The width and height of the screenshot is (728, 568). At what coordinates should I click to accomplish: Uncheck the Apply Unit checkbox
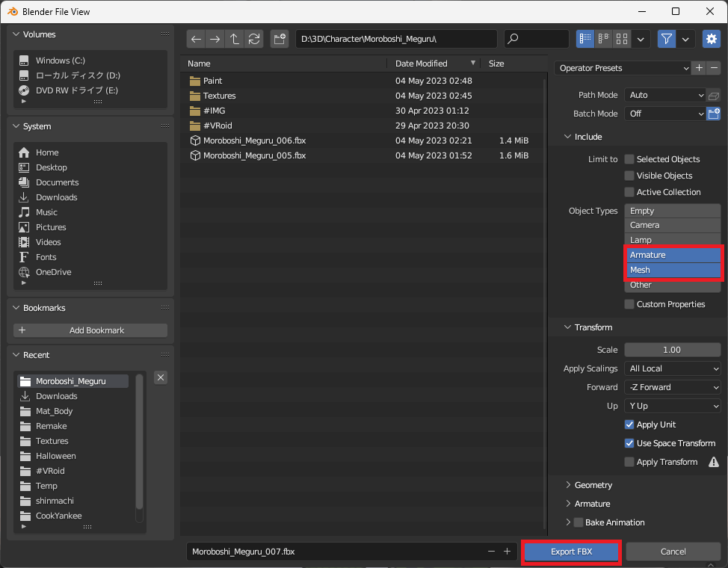(x=629, y=425)
